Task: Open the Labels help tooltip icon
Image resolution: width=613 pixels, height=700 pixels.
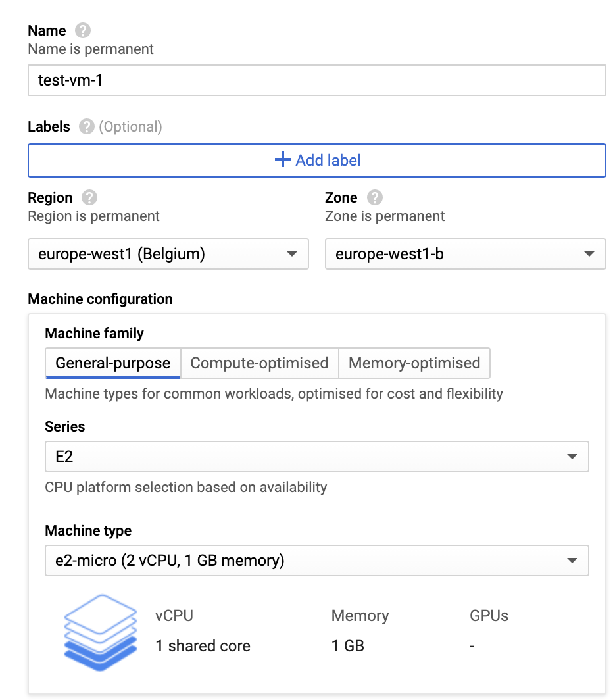Action: (86, 127)
